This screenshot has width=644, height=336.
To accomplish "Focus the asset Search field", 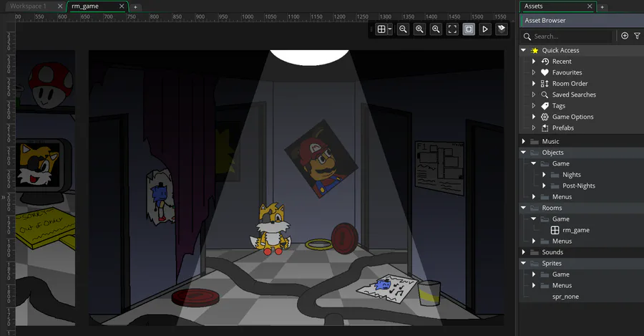I will coord(572,37).
